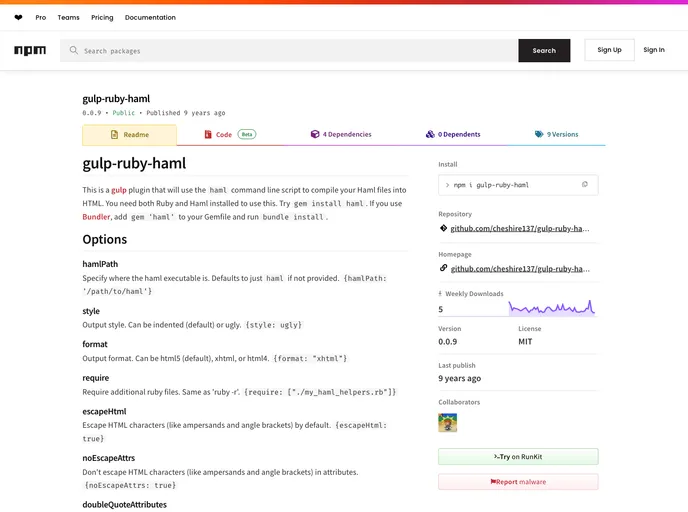Click the Homepage chain link icon
This screenshot has width=688, height=512.
[443, 268]
